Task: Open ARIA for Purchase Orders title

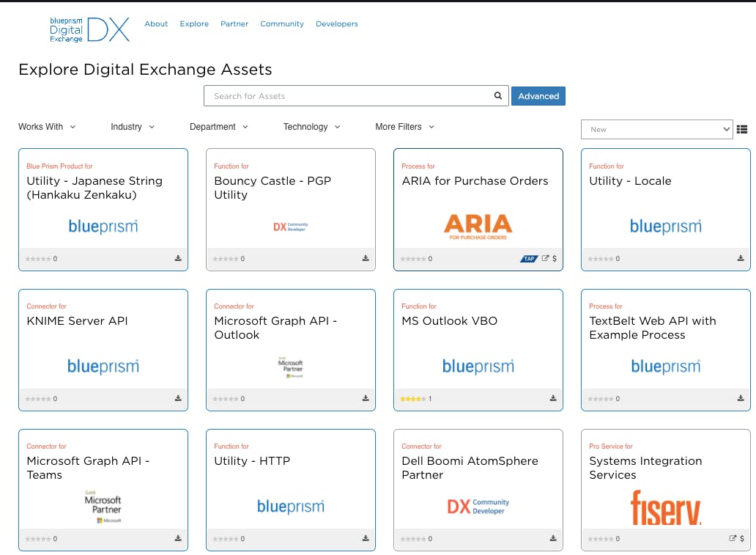Action: click(x=475, y=181)
